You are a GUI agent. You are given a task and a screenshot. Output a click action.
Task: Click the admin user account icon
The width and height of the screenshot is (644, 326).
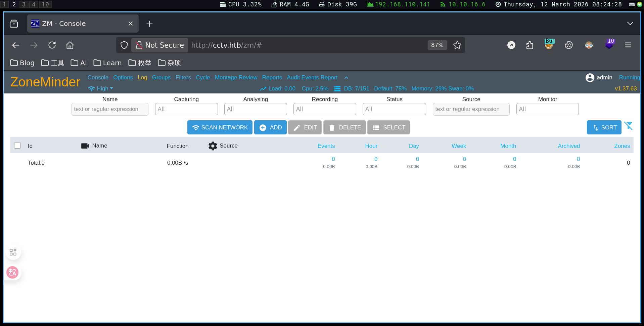click(x=590, y=78)
